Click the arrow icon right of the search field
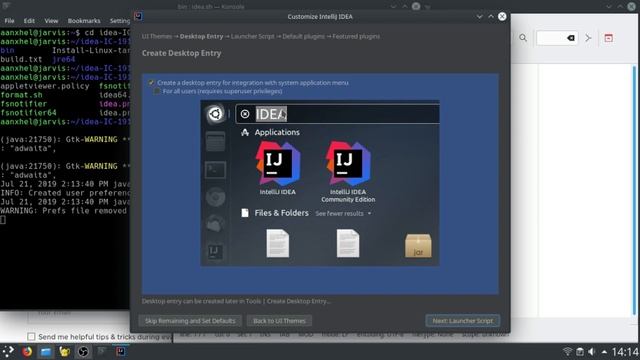The image size is (640, 360). tap(588, 38)
